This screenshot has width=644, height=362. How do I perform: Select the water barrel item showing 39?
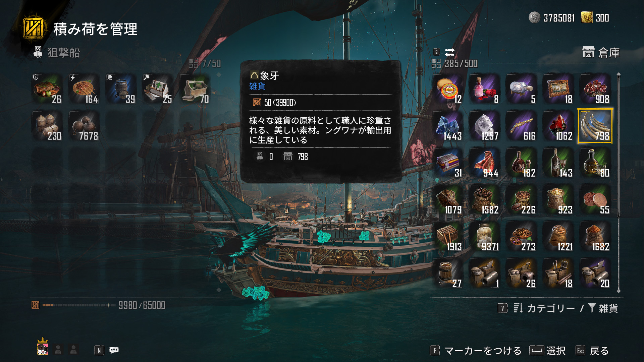point(121,89)
